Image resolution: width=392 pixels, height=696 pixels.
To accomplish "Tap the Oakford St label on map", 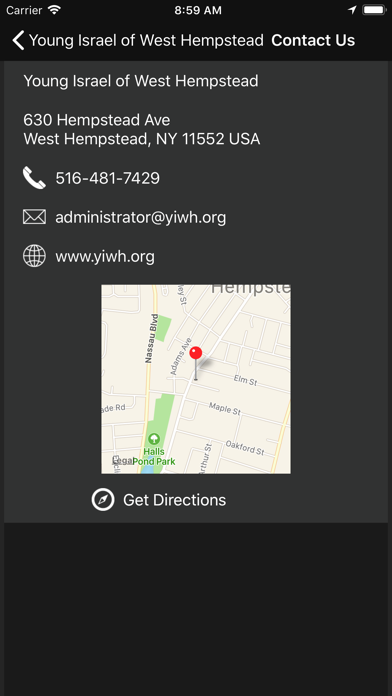I will (x=245, y=447).
